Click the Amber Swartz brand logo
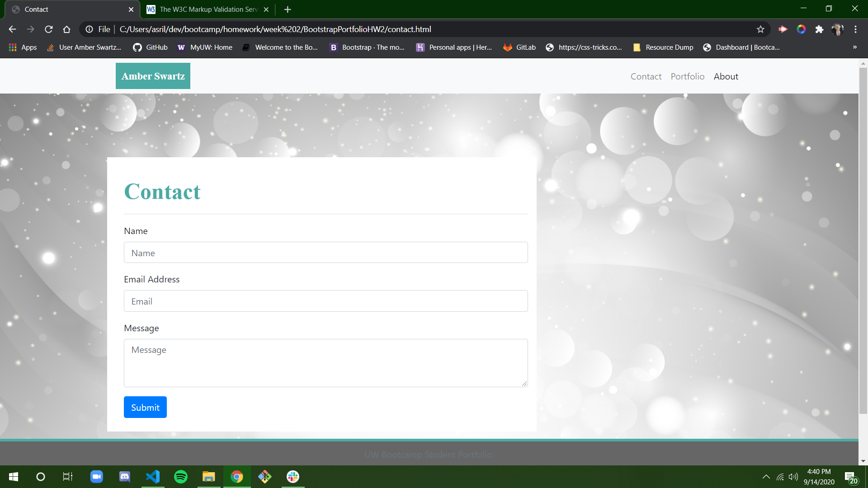This screenshot has width=868, height=488. pos(153,76)
